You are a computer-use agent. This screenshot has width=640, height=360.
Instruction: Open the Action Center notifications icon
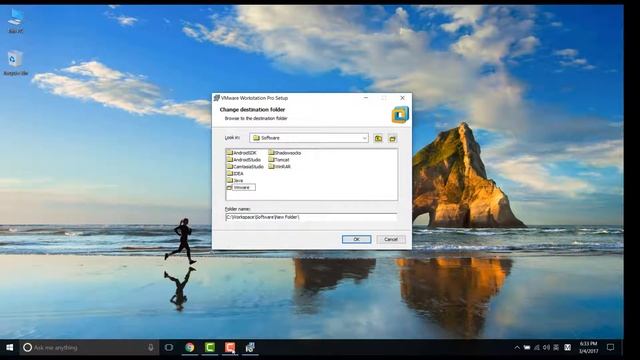[610, 347]
